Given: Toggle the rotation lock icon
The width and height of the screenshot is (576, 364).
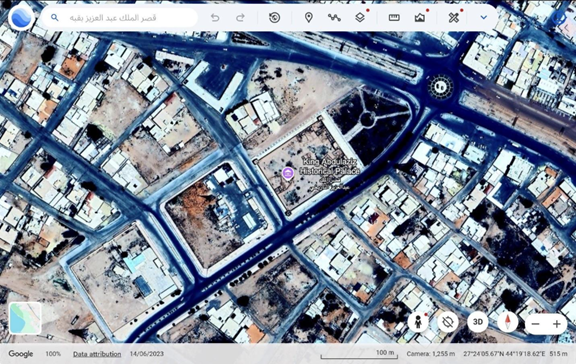Looking at the screenshot, I should click(x=448, y=322).
